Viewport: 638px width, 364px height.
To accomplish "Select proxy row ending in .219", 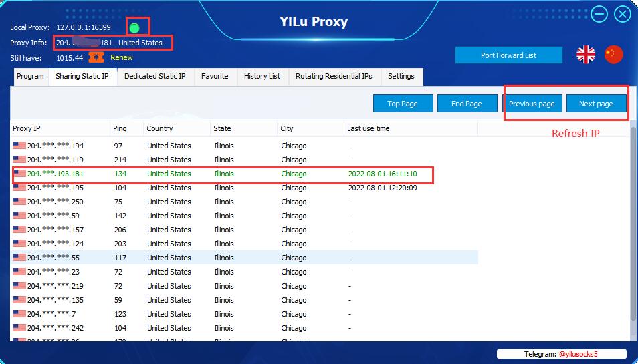I will point(244,286).
